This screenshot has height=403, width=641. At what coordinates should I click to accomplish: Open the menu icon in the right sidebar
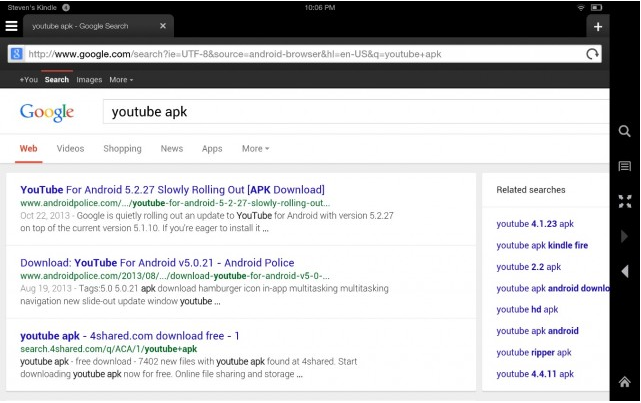624,166
